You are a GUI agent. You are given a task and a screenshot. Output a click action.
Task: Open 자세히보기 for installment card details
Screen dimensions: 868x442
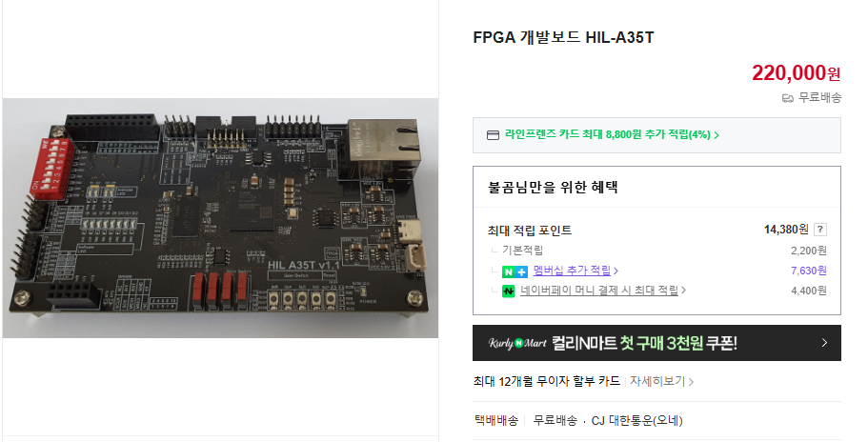pos(657,381)
